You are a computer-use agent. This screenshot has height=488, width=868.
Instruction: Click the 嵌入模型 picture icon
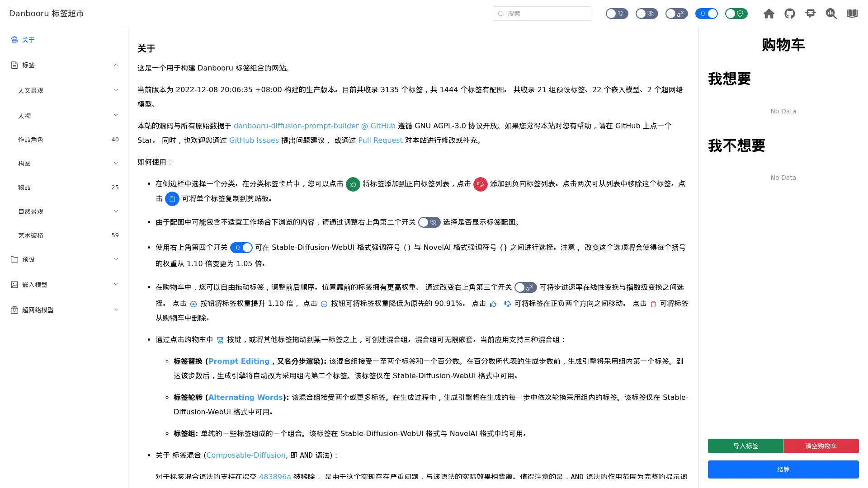point(14,285)
